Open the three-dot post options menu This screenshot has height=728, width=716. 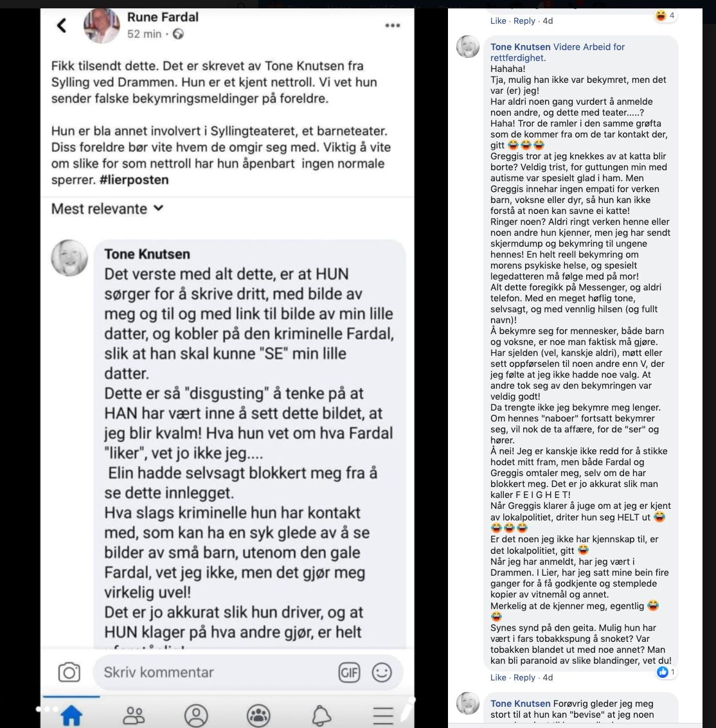click(392, 26)
